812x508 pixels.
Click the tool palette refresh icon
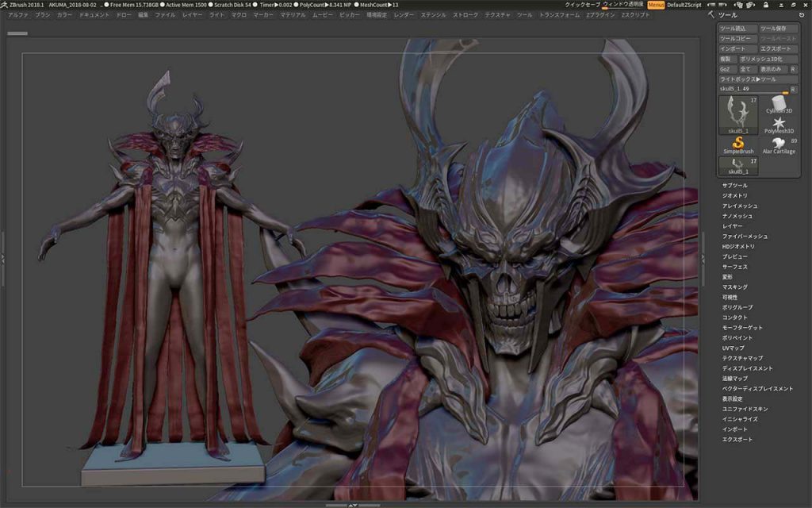pyautogui.click(x=800, y=15)
